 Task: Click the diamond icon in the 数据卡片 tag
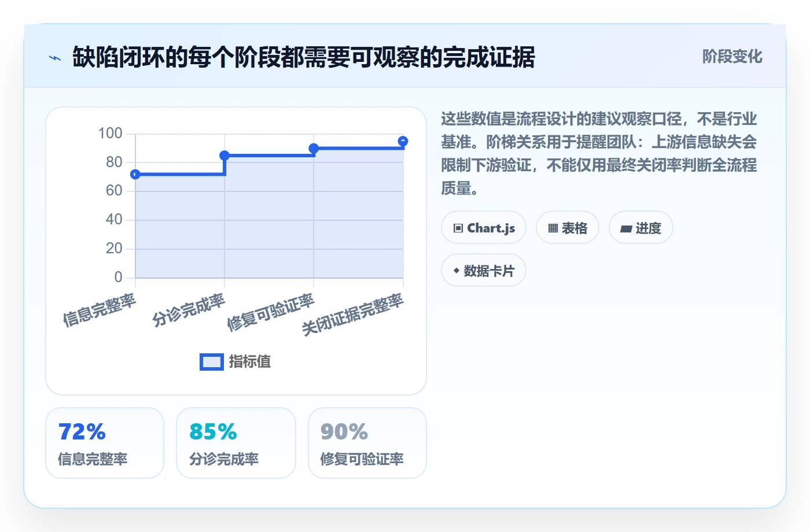456,271
